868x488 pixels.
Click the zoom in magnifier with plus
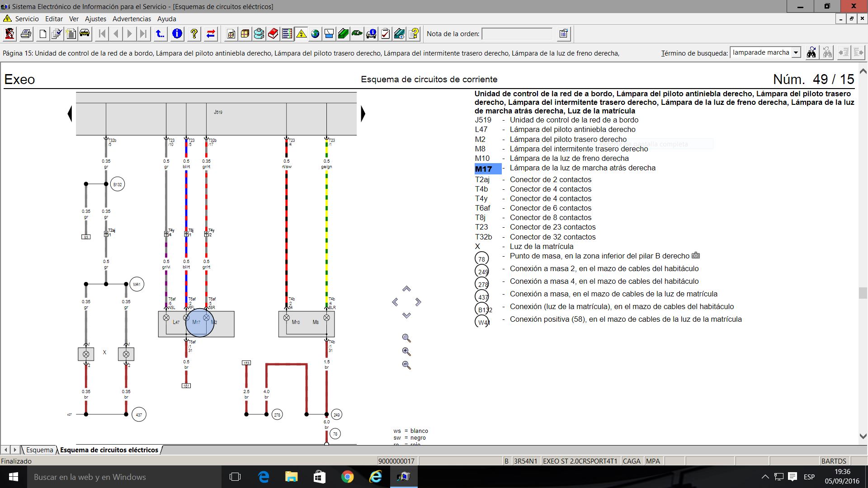(x=406, y=352)
